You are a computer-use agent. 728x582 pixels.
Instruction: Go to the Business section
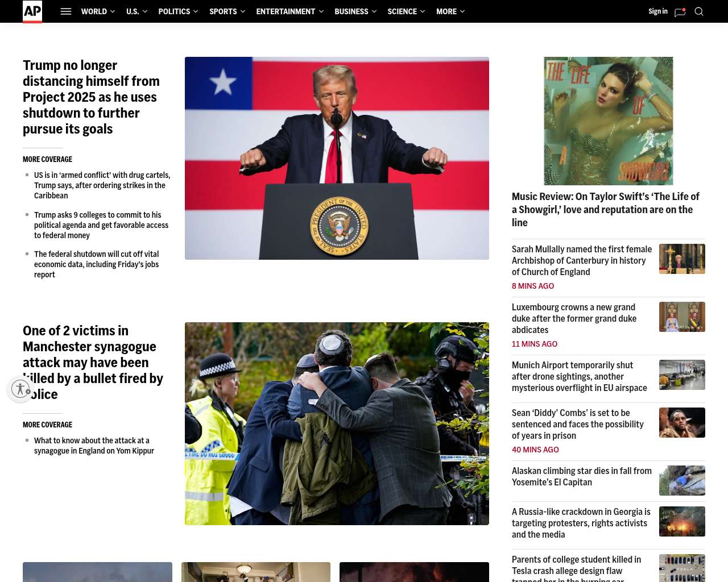pyautogui.click(x=351, y=11)
